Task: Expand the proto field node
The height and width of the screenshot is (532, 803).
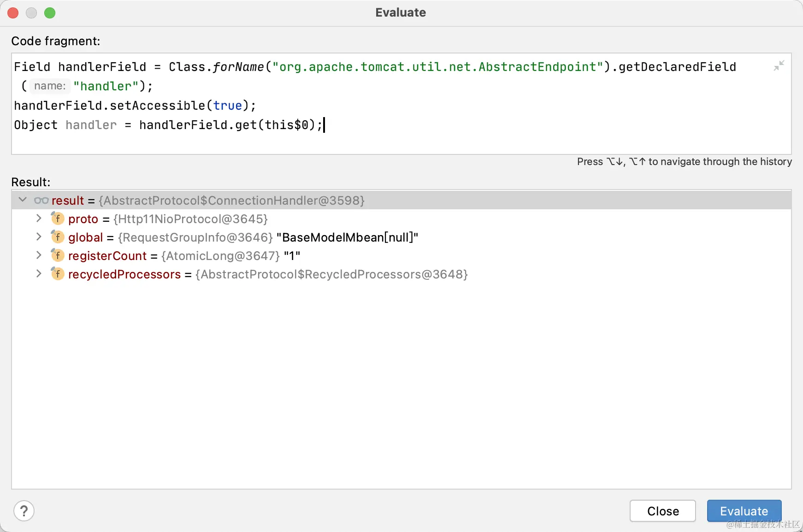Action: point(39,219)
